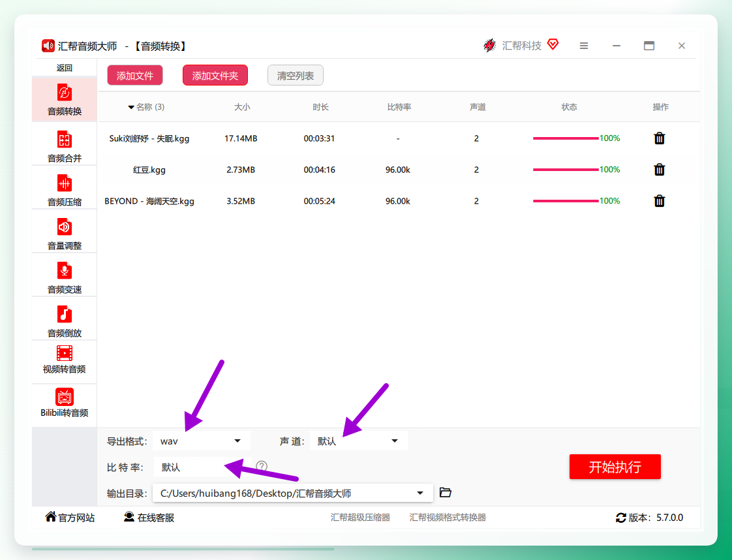Click the bitrate help question mark icon
Screen dimensions: 732x560
pos(262,466)
